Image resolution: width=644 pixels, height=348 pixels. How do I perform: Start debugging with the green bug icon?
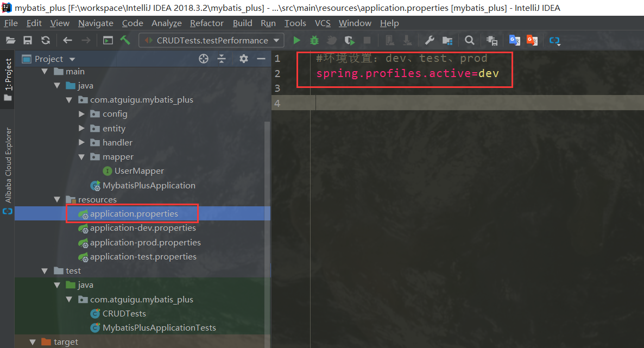point(314,40)
